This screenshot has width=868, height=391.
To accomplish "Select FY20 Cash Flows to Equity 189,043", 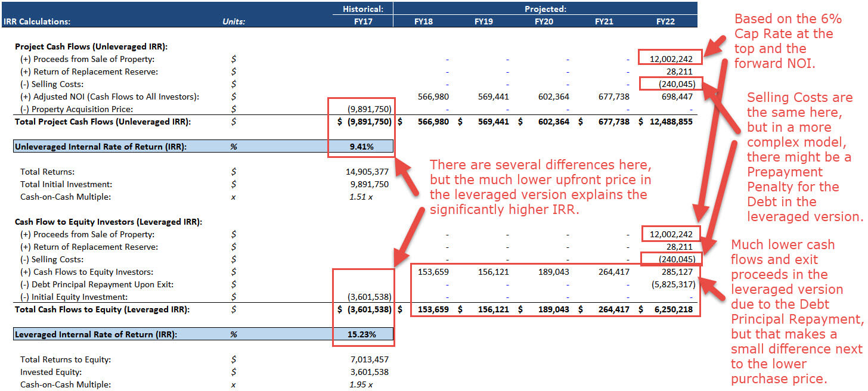I will (554, 272).
